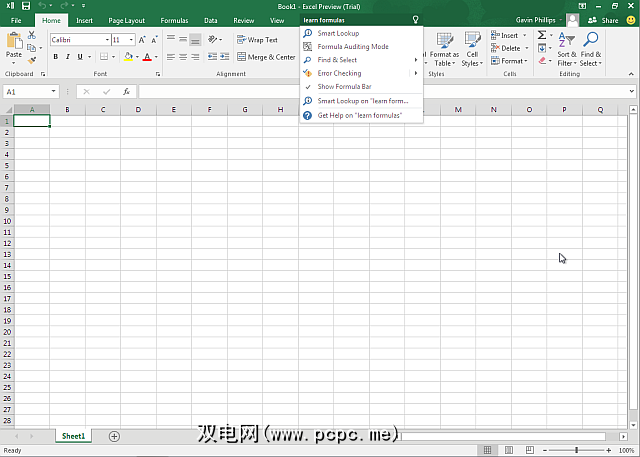This screenshot has width=640, height=457.
Task: Add a new sheet with plus icon
Action: tap(114, 436)
